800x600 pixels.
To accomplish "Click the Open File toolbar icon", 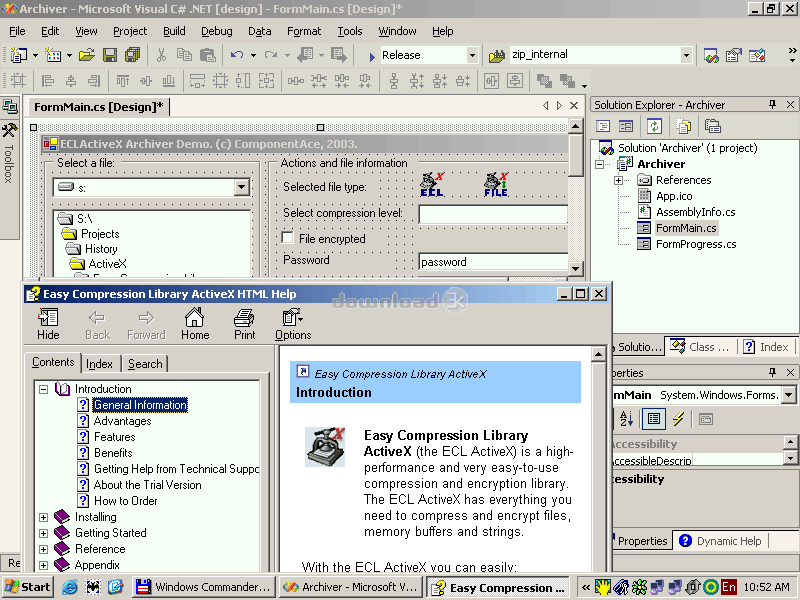I will pos(87,55).
